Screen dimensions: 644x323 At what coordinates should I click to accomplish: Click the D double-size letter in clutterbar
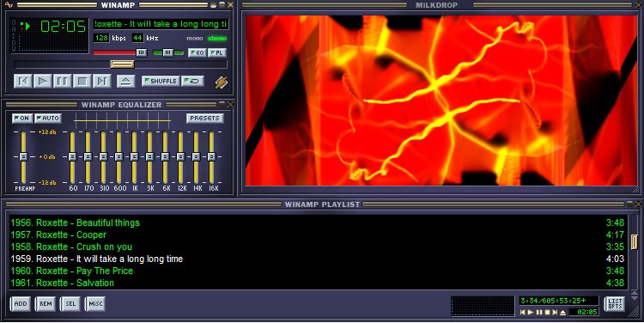14,42
